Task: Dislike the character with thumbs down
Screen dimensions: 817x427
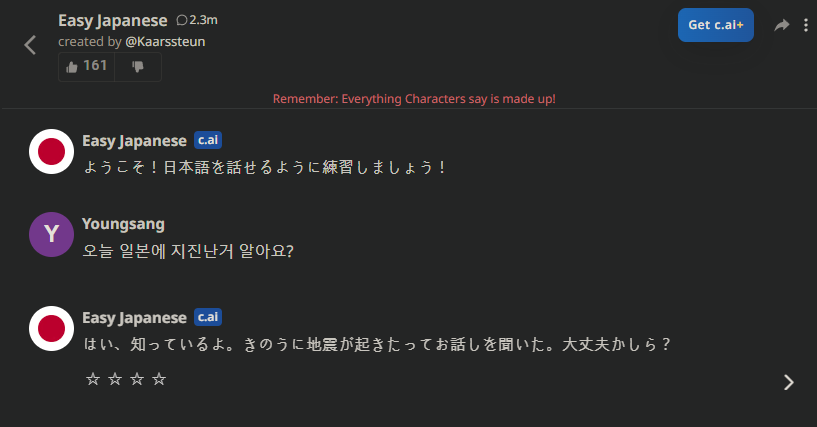Action: tap(138, 66)
